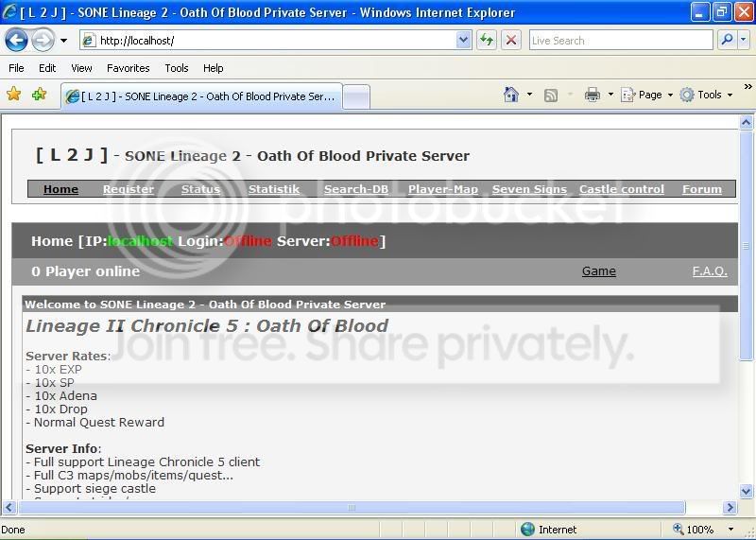Click the '0 Player online' text
Viewport: 756px width, 540px height.
(85, 271)
